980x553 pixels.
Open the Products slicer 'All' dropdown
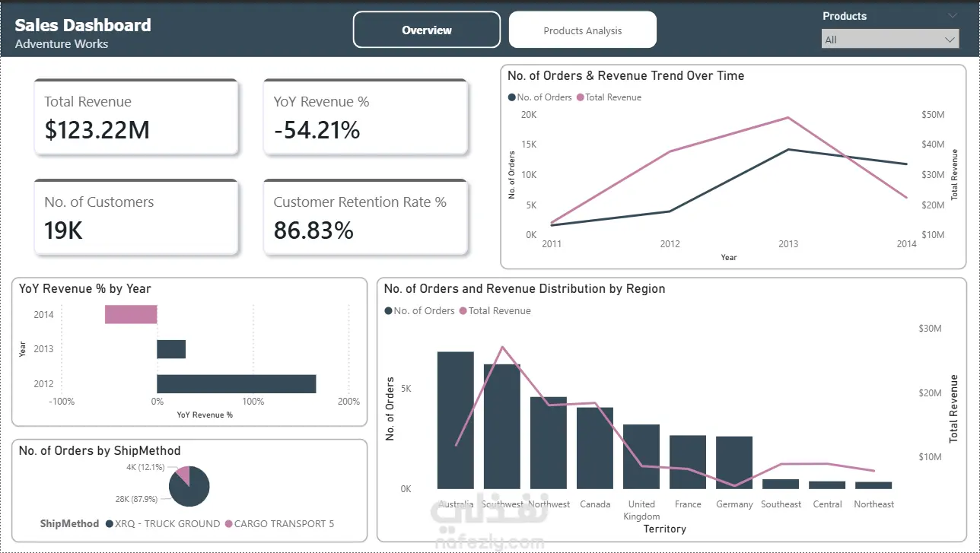[x=889, y=40]
